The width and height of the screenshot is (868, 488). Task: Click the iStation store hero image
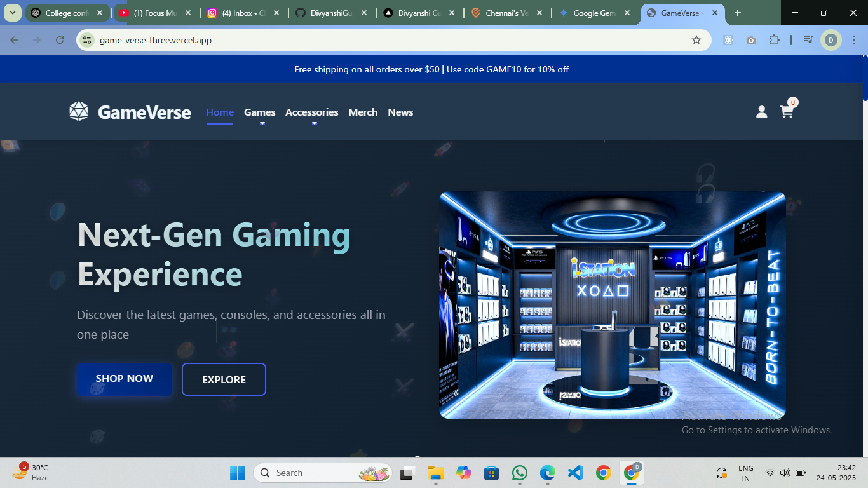[613, 305]
